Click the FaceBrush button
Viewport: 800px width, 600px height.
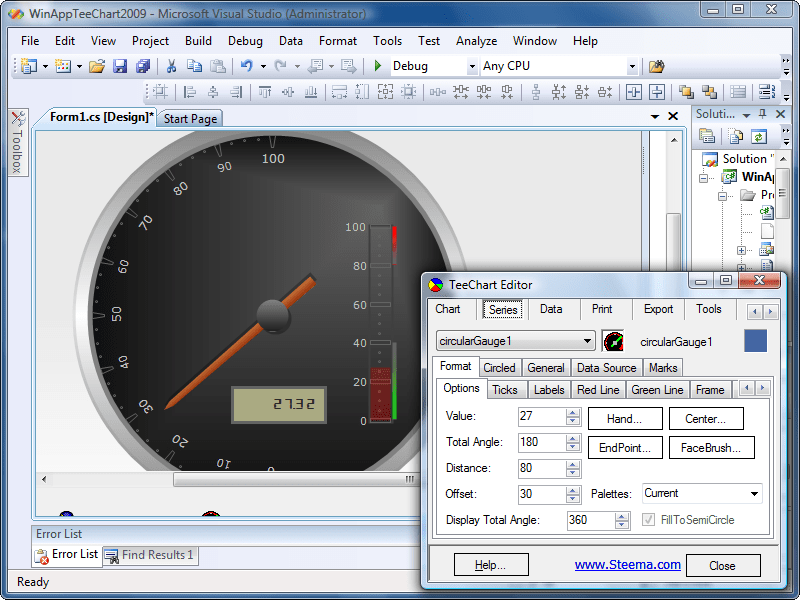[x=711, y=447]
